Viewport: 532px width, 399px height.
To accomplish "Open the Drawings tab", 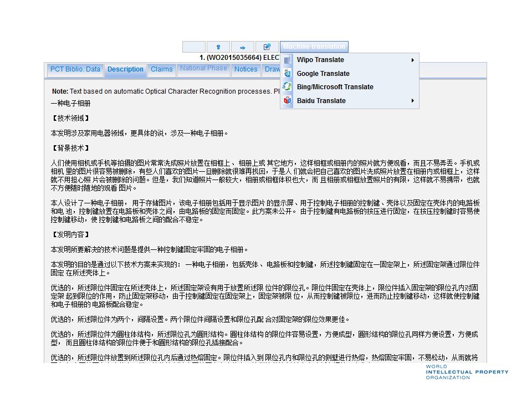I will click(x=271, y=70).
